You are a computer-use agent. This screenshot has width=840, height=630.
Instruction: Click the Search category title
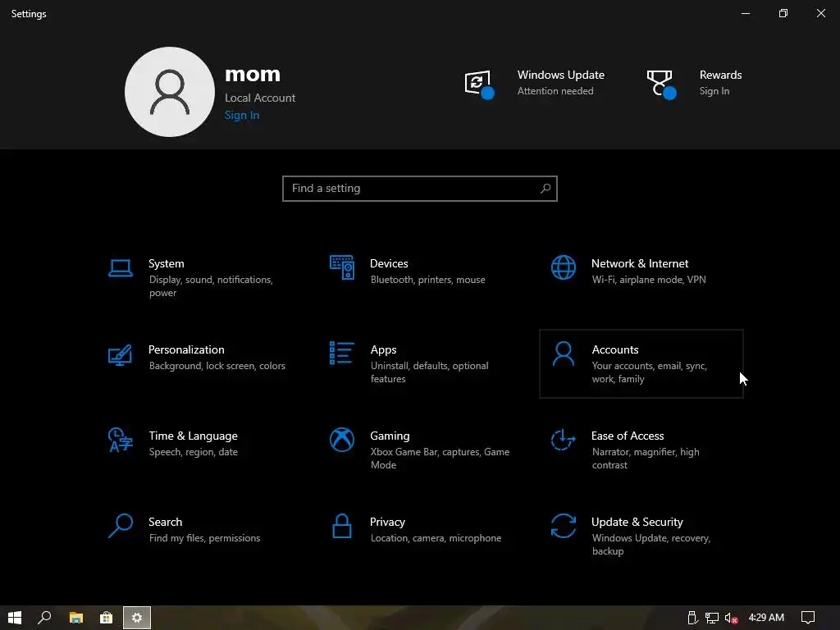pos(165,522)
